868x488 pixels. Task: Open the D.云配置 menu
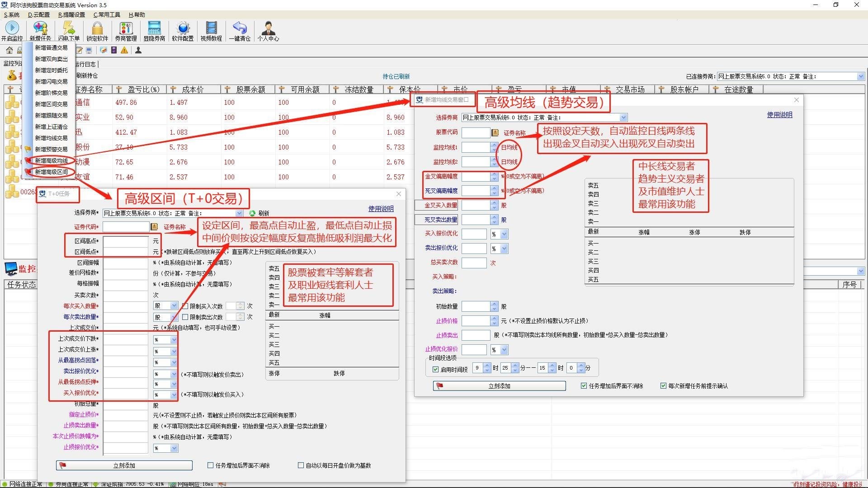click(39, 14)
